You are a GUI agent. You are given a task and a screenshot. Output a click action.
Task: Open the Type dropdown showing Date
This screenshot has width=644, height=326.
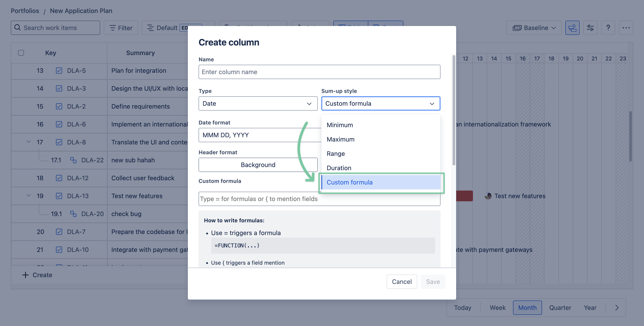(x=258, y=103)
